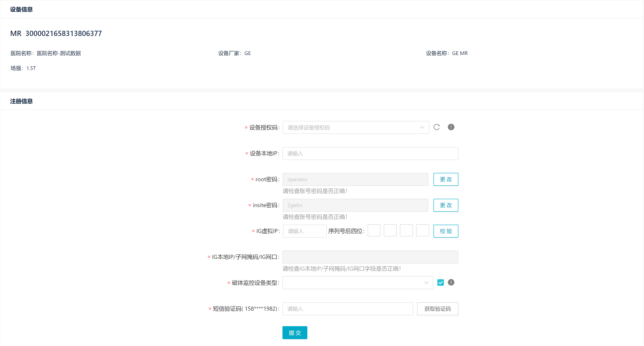The image size is (644, 346).
Task: Open the 磁体监控设备类型 dropdown
Action: [x=357, y=283]
